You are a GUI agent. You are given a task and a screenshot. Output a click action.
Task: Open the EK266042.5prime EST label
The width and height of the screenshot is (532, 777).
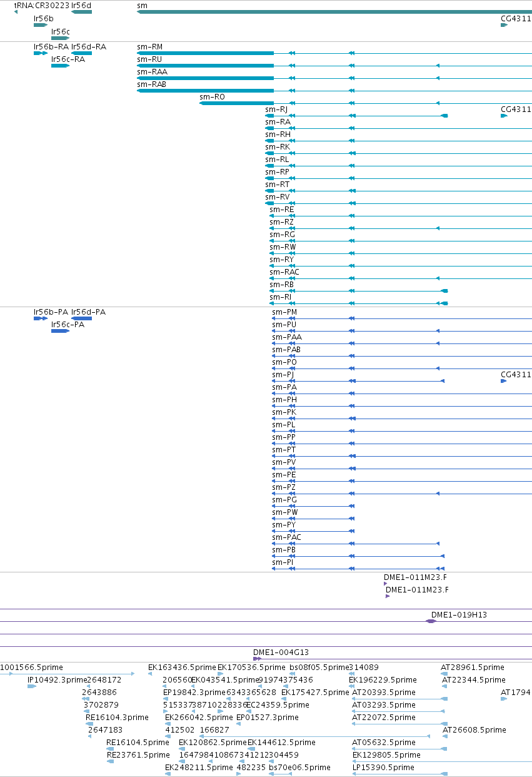tap(199, 717)
